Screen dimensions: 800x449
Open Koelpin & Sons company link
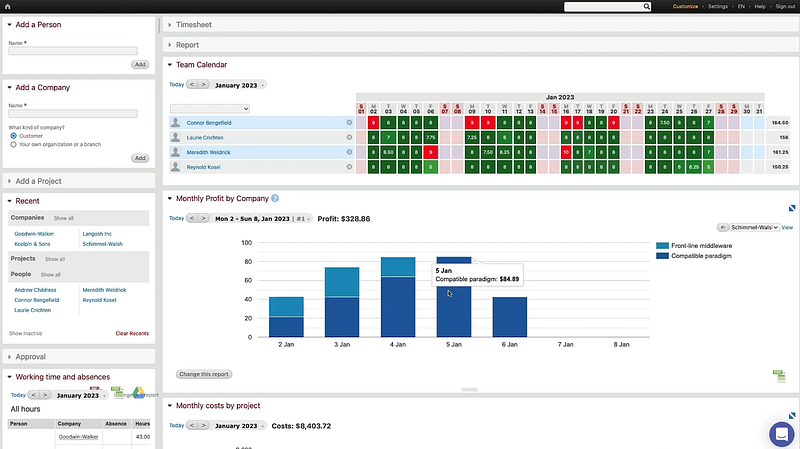[x=32, y=244]
